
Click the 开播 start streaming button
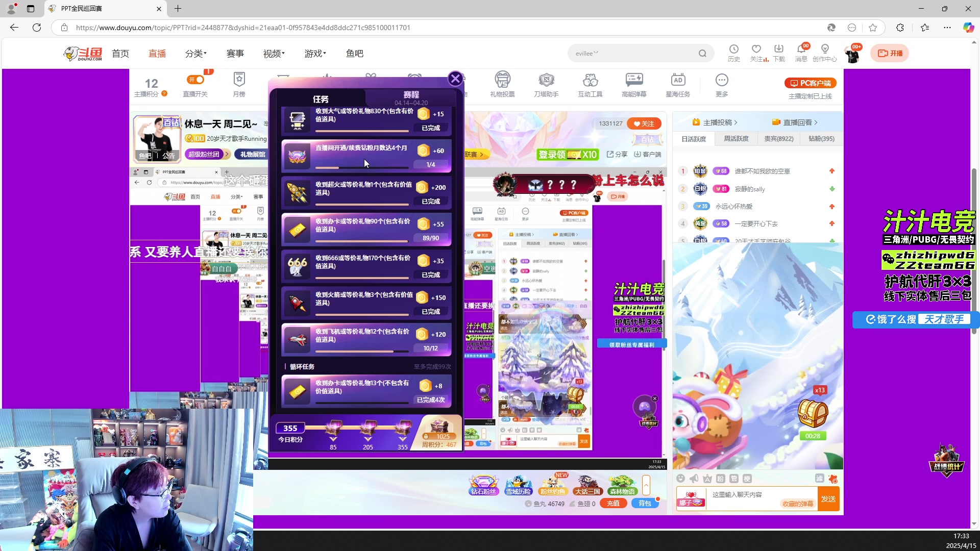tap(890, 53)
